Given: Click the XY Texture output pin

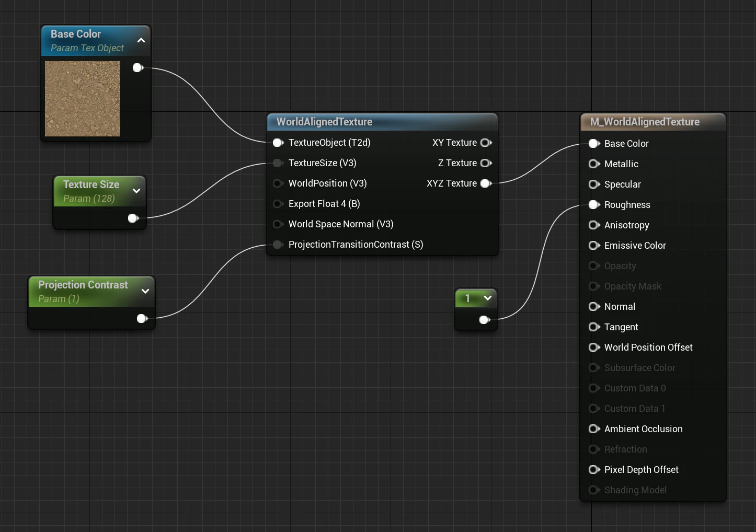Looking at the screenshot, I should coord(486,143).
